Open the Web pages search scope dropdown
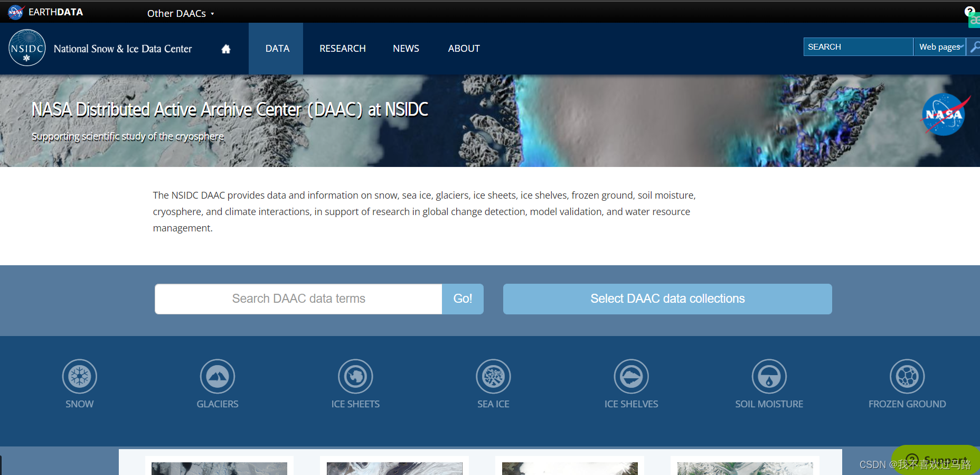 pos(940,46)
